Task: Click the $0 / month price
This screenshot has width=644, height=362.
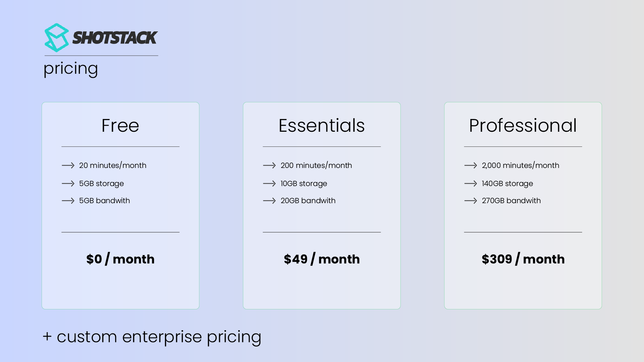Action: [x=120, y=259]
